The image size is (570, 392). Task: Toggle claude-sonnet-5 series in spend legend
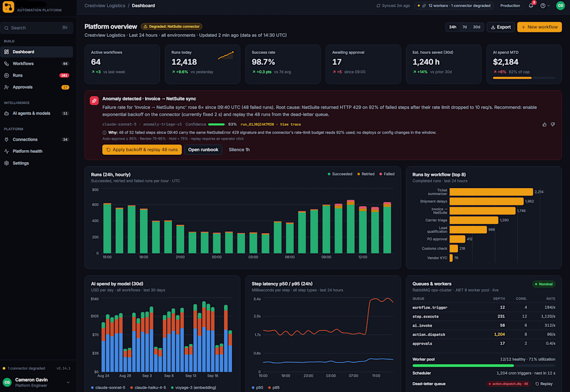pos(108,388)
